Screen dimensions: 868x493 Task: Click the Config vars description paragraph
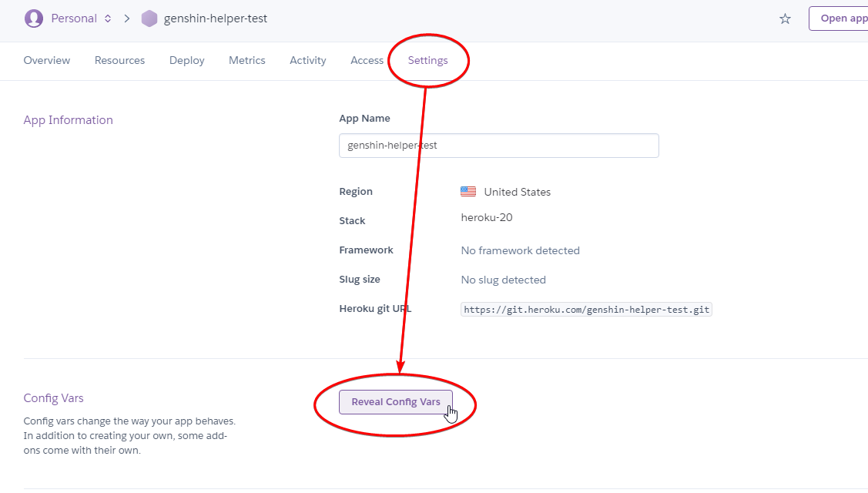129,436
